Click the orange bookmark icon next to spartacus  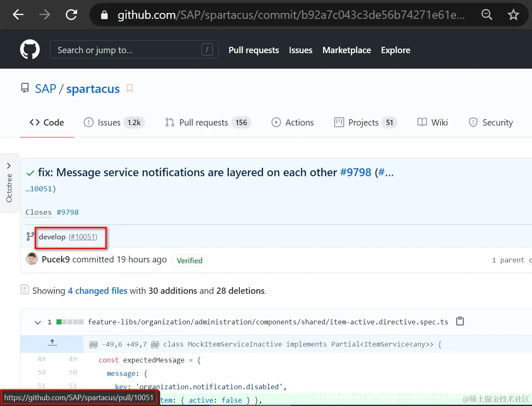130,88
